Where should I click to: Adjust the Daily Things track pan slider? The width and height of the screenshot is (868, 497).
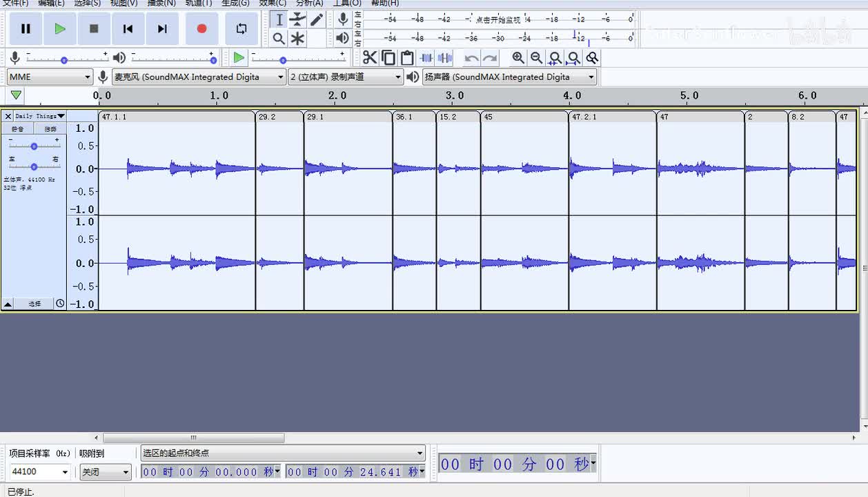click(x=34, y=166)
